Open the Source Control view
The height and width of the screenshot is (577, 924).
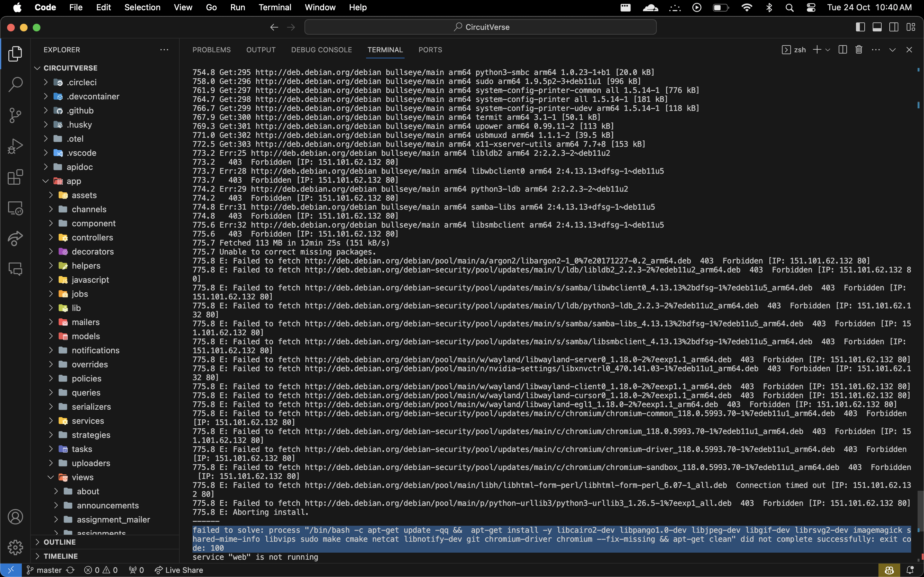tap(15, 115)
